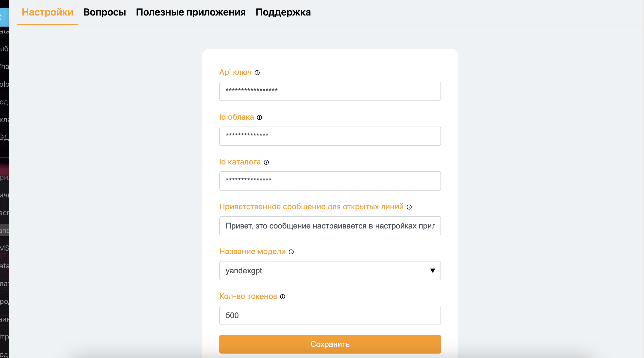The image size is (644, 358).
Task: Open the Id облака info tooltip
Action: [x=259, y=117]
